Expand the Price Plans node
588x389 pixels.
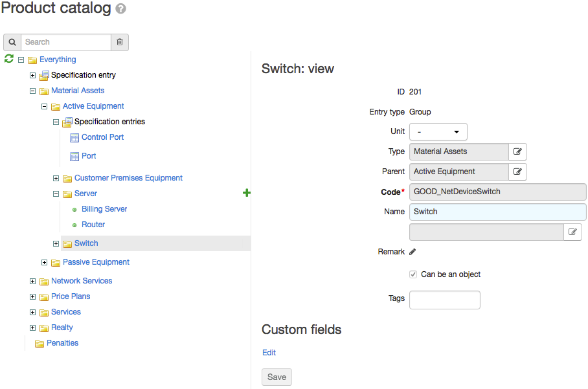(x=32, y=297)
